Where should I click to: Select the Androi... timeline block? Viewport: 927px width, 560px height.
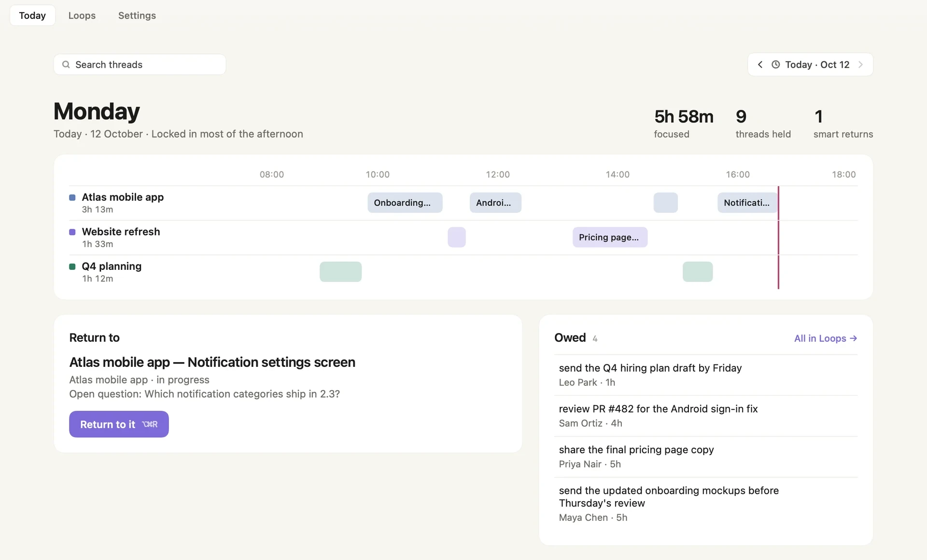coord(495,203)
